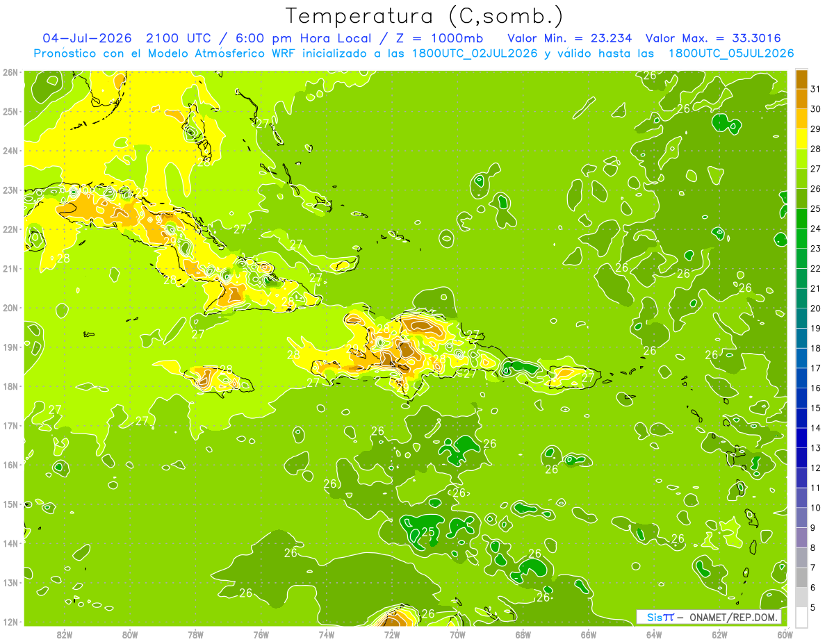834x644 pixels.
Task: Click the dark brown swatch above legend value 31
Action: (x=801, y=79)
